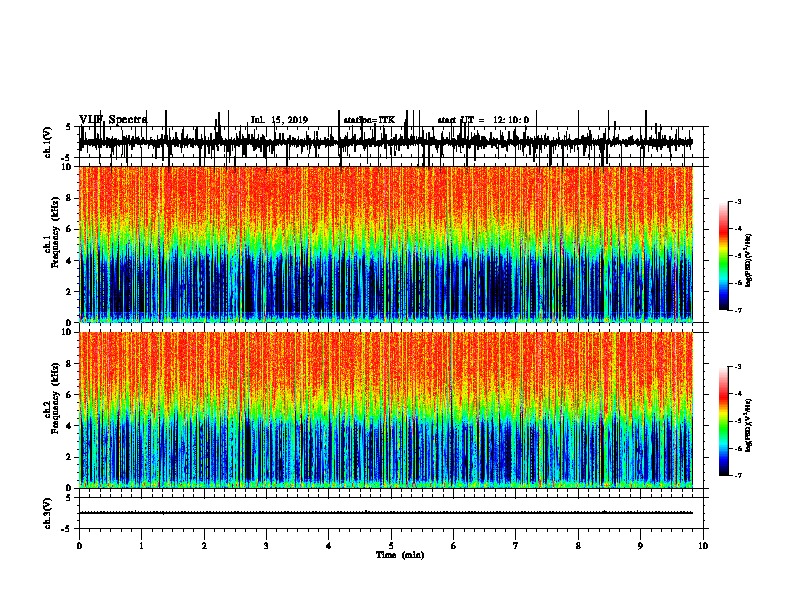792x612 pixels.
Task: Click the ch.2 frequency axis "6" tick label
Action: click(x=70, y=394)
